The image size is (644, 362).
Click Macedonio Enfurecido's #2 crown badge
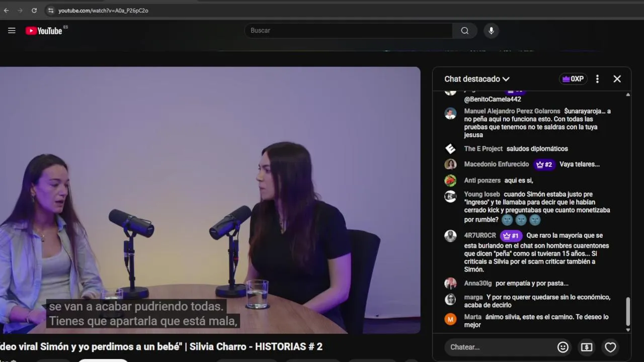(x=544, y=164)
